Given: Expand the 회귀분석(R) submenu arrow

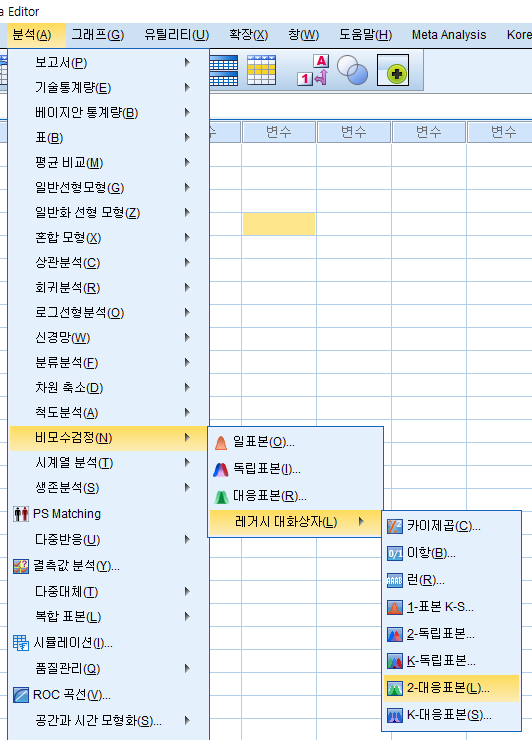Looking at the screenshot, I should coord(187,287).
